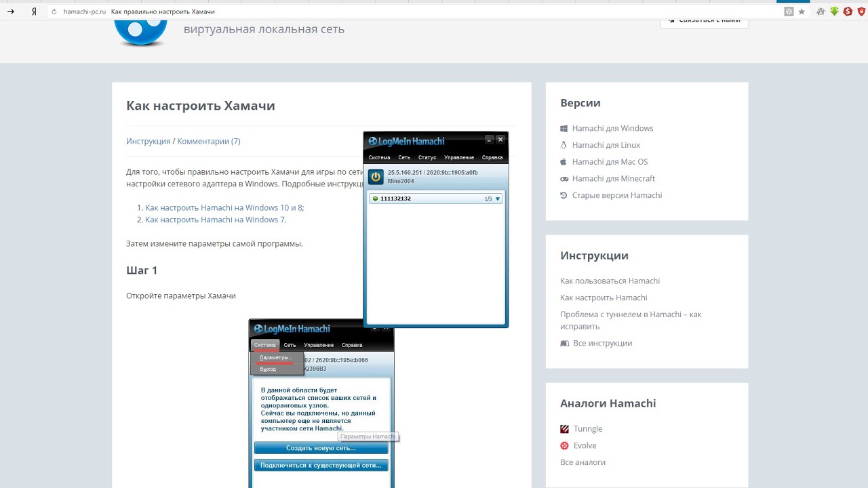Click the browser forward arrow
The image size is (868, 488).
[11, 12]
